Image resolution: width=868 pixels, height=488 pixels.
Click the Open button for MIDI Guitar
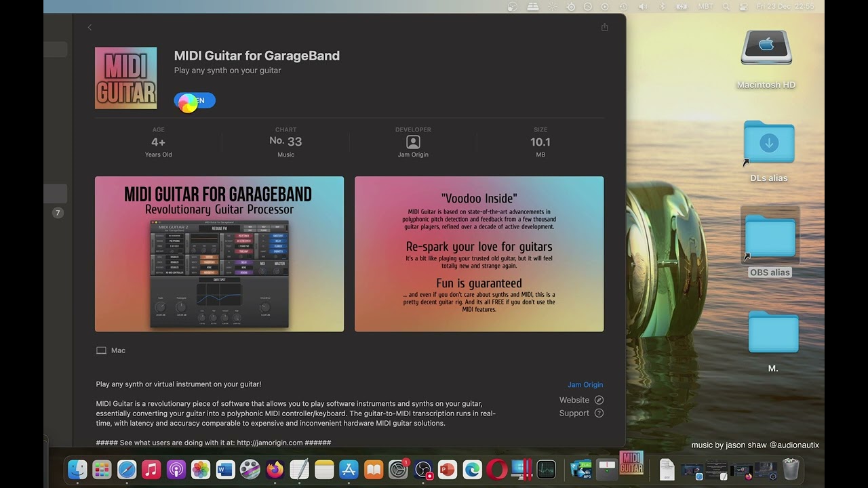[195, 101]
